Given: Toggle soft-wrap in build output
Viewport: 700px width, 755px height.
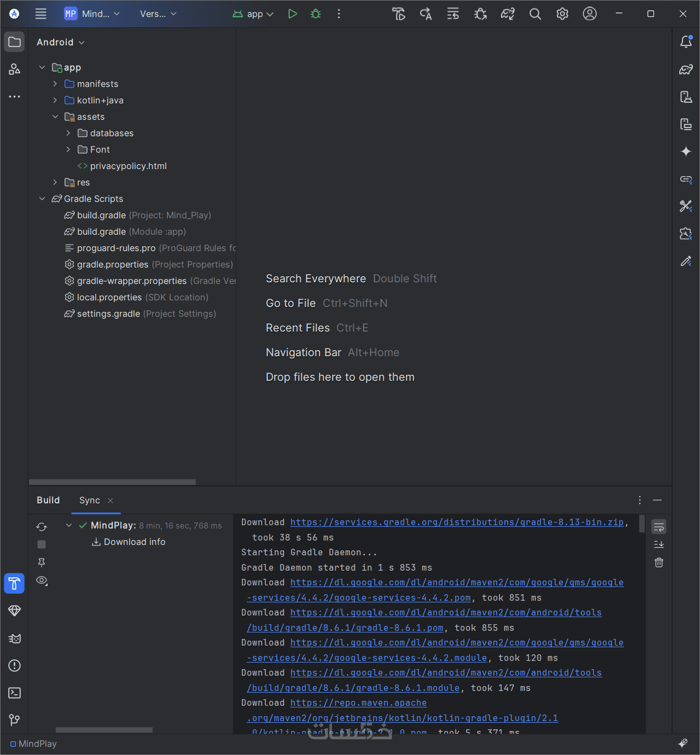Looking at the screenshot, I should pos(659,527).
